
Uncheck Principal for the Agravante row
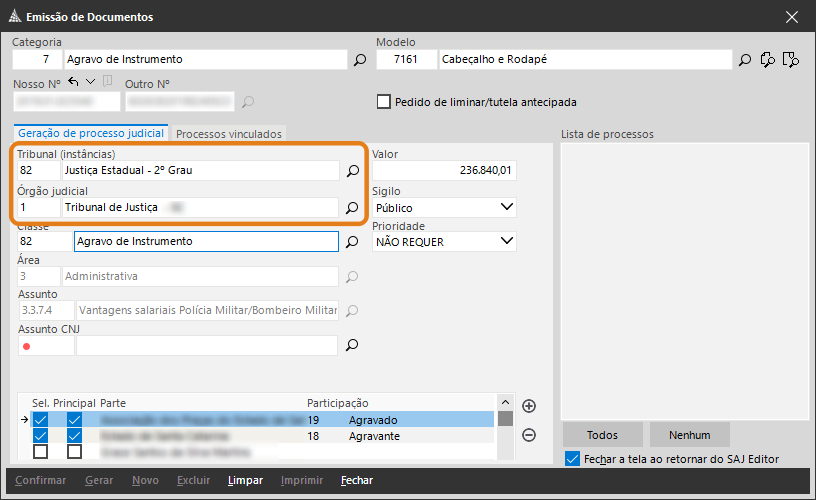[74, 435]
